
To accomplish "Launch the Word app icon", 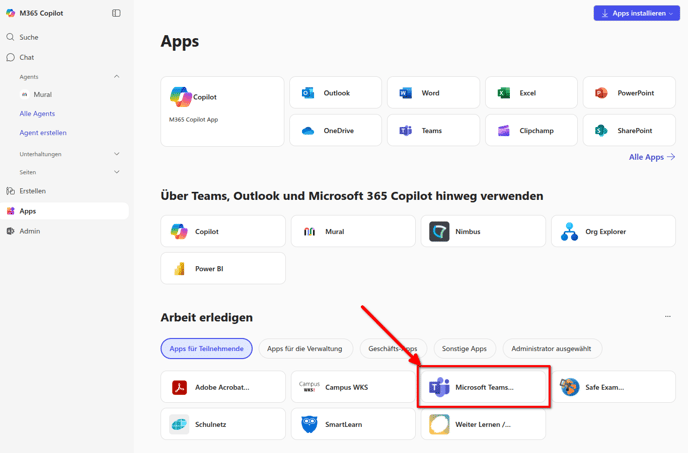I will [x=406, y=93].
